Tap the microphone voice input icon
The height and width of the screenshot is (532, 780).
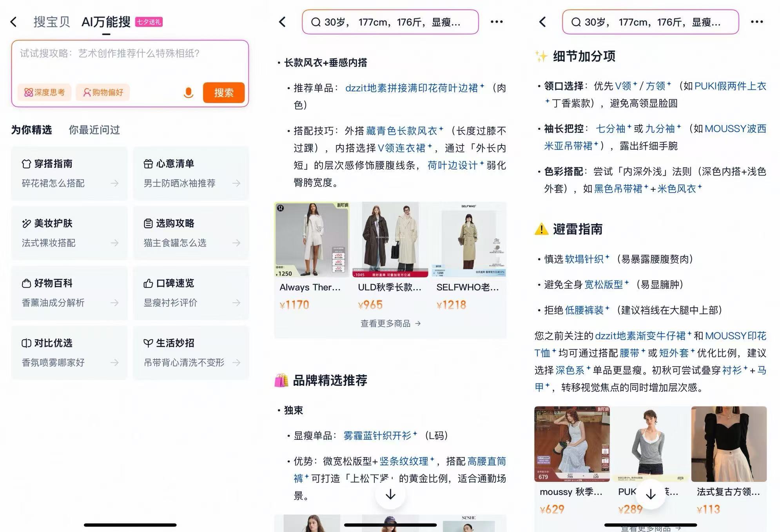(189, 93)
